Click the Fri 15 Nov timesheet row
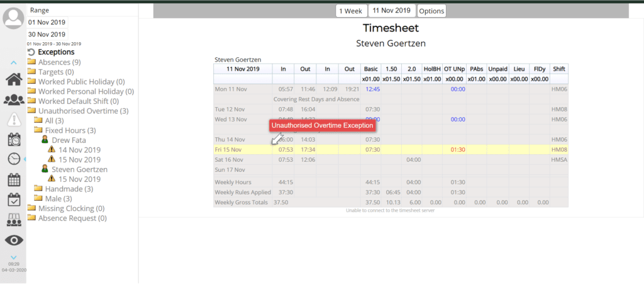 point(391,150)
